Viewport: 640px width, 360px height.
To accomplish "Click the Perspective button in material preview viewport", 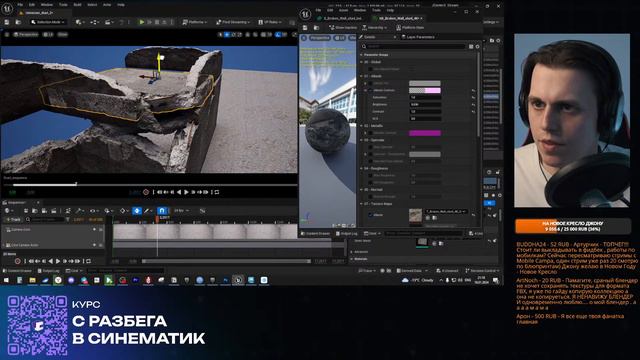I will tap(320, 38).
